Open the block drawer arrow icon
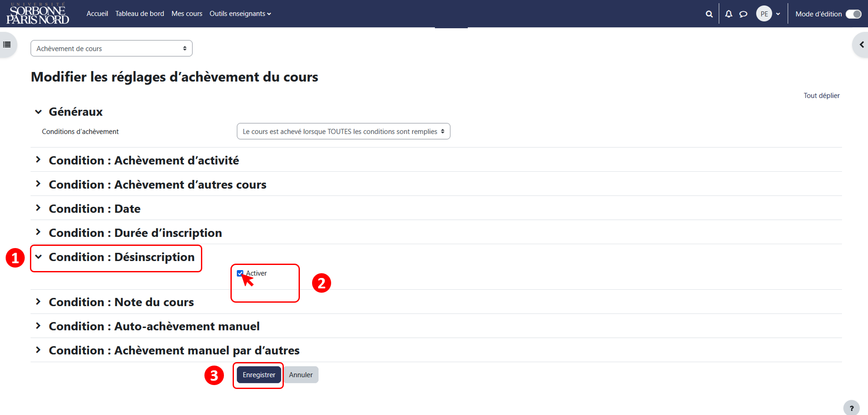 pyautogui.click(x=861, y=44)
